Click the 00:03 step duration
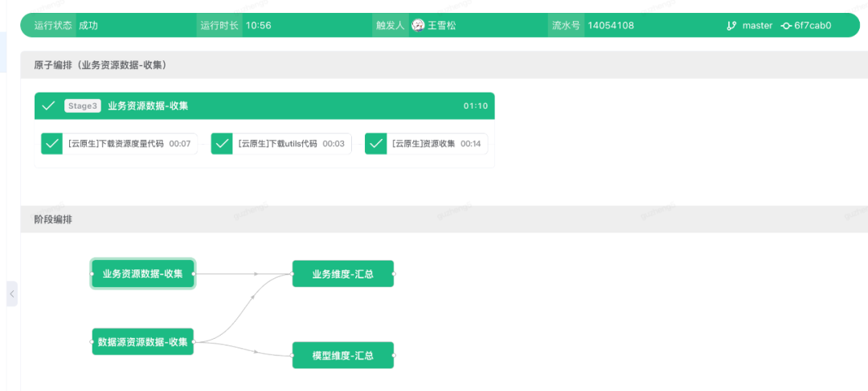The image size is (868, 391). pos(334,144)
